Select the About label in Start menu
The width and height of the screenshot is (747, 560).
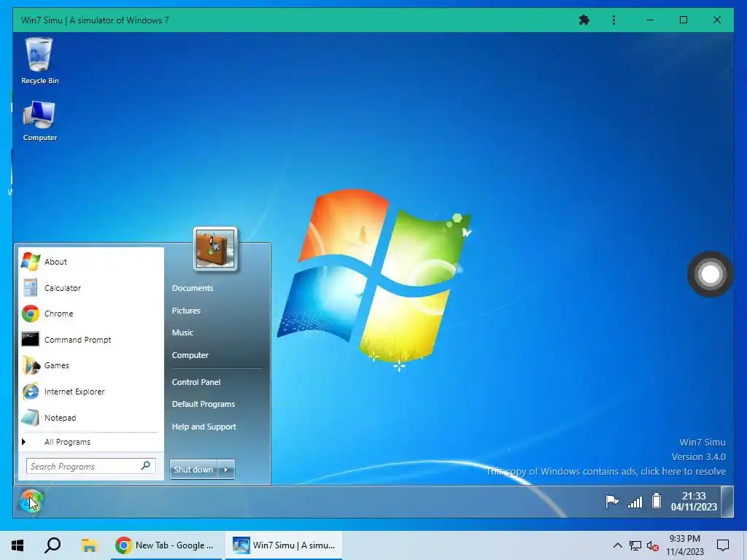point(55,262)
